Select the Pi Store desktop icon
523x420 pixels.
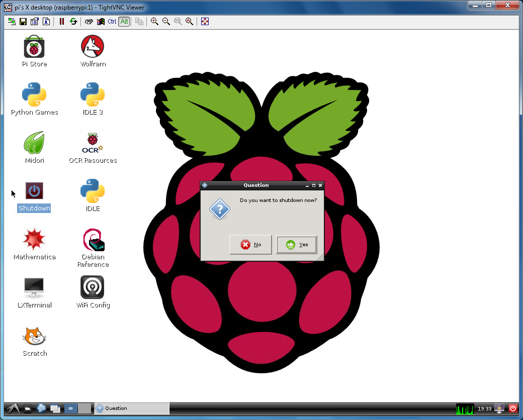(34, 51)
